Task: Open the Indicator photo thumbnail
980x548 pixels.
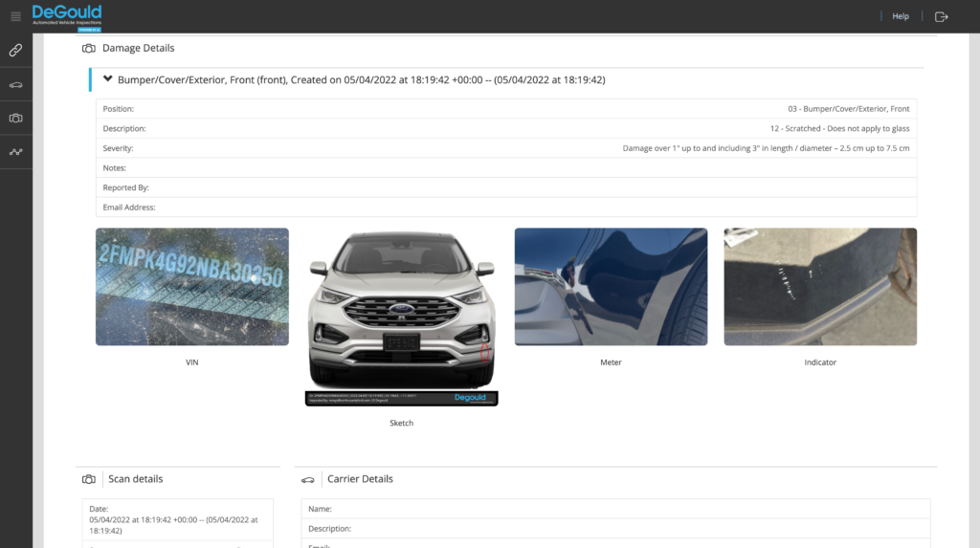Action: (x=820, y=286)
